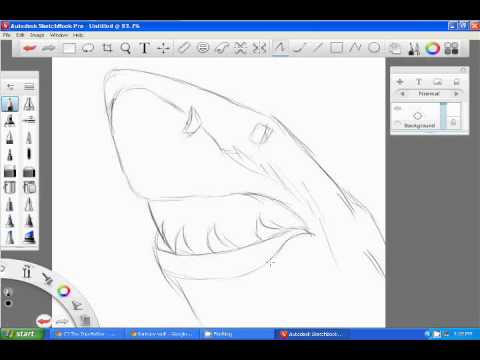This screenshot has height=360, width=480.
Task: Open the File menu
Action: click(6, 35)
